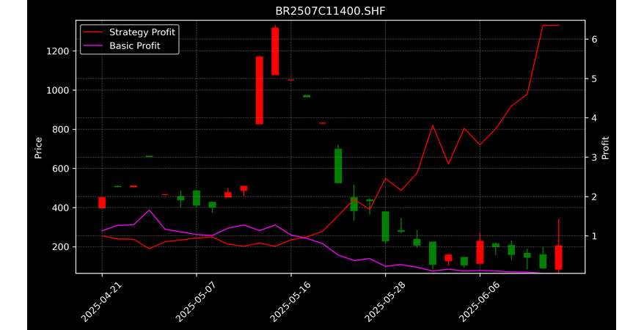The width and height of the screenshot is (644, 330).
Task: Click the profit tick label 6
Action: point(594,40)
